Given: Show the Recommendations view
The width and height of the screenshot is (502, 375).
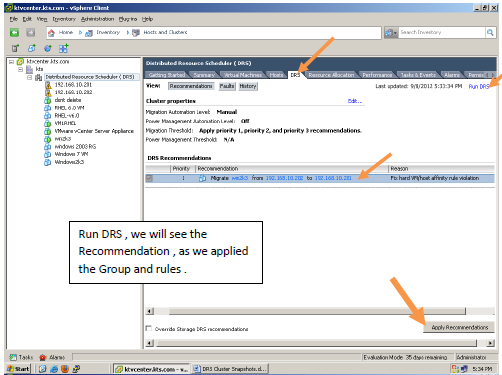Looking at the screenshot, I should pos(191,86).
